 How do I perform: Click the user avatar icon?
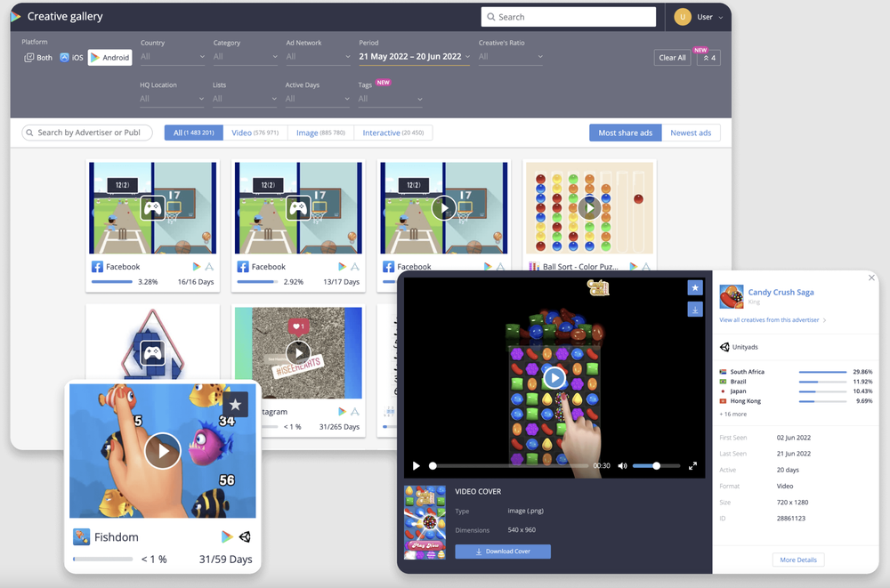[683, 17]
